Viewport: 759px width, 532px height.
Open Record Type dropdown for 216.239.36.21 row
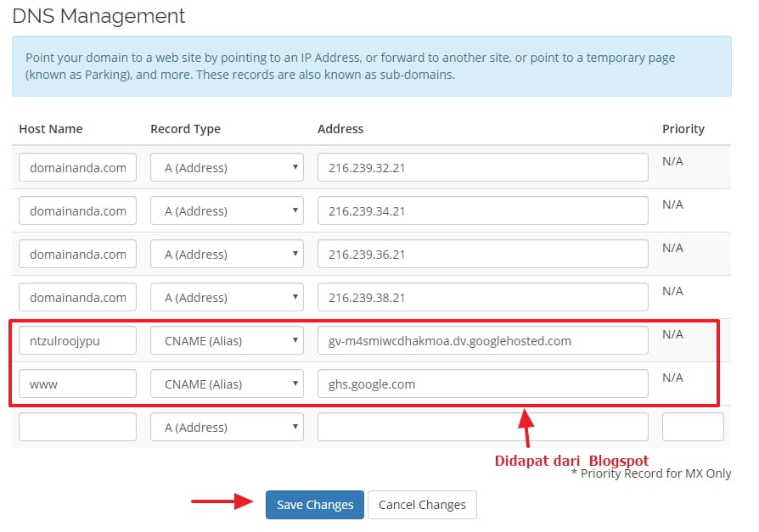click(x=227, y=255)
